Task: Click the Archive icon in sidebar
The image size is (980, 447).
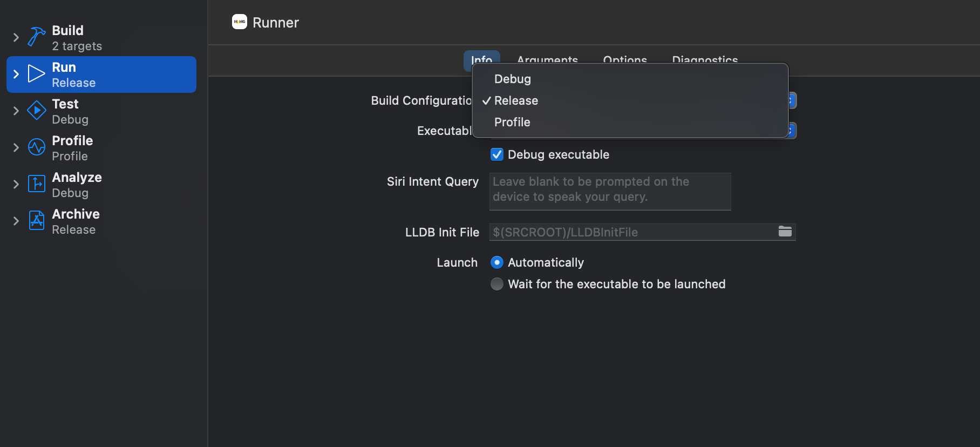Action: click(36, 221)
